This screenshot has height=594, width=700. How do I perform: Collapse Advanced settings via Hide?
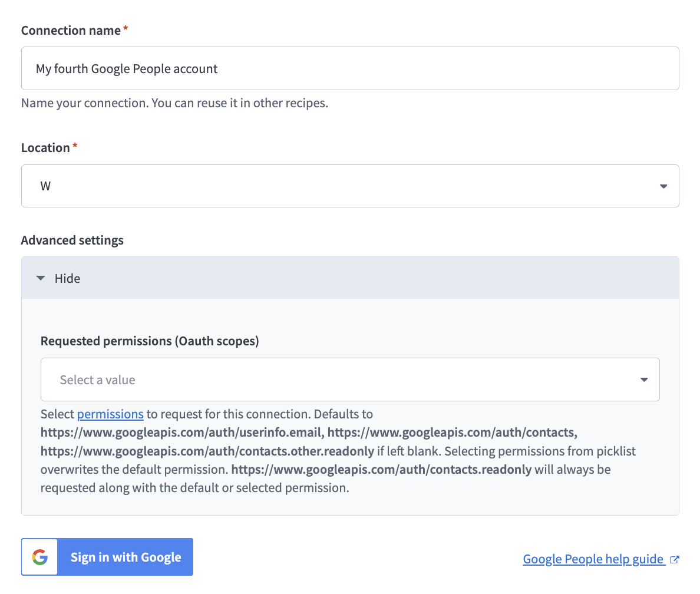[350, 278]
